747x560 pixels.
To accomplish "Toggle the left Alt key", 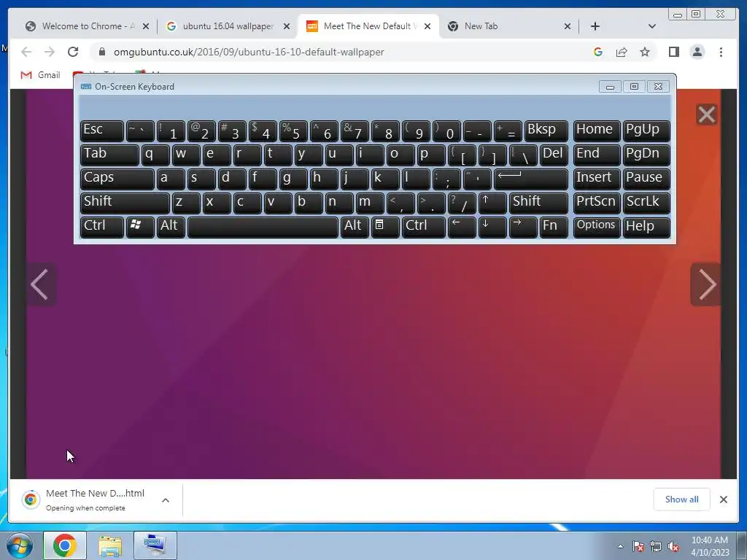I will click(171, 227).
